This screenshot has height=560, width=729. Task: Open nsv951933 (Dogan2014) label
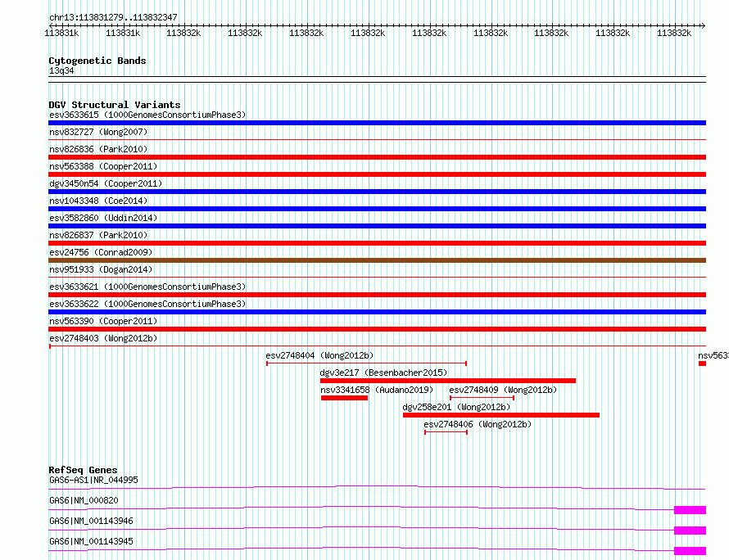click(101, 269)
